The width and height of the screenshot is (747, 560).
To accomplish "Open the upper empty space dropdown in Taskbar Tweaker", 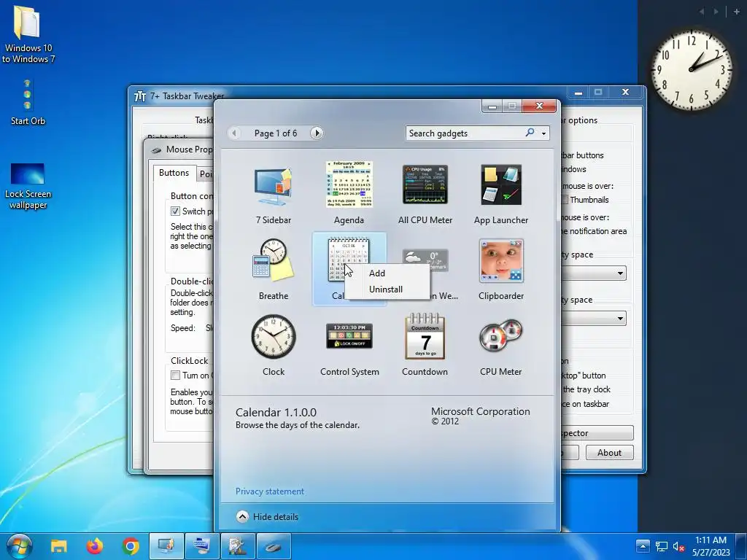I will click(594, 273).
